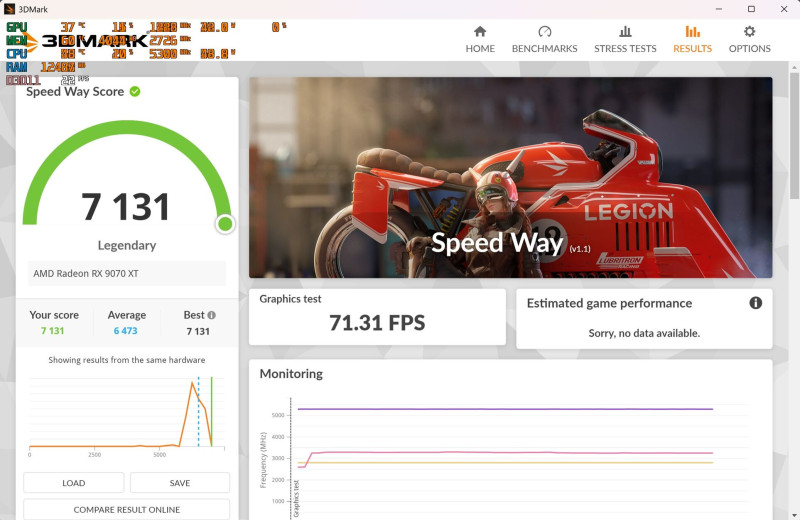Click the green score gauge end marker
The image size is (800, 520).
[x=225, y=224]
